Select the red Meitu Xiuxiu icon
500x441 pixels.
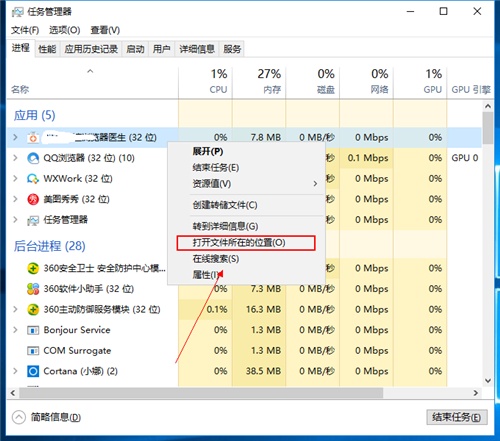click(33, 199)
